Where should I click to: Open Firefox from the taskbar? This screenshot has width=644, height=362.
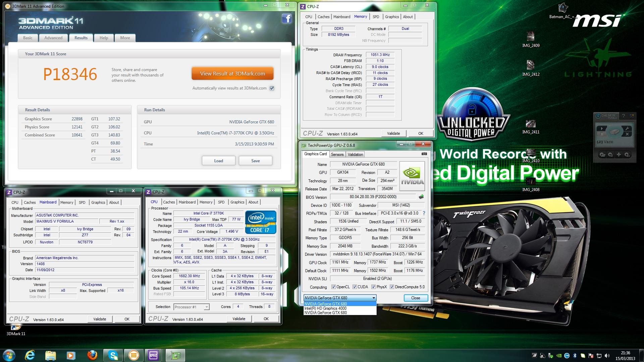click(x=92, y=355)
